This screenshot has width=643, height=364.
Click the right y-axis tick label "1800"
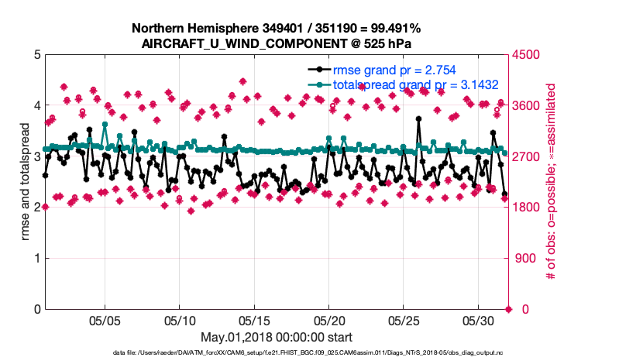[526, 208]
